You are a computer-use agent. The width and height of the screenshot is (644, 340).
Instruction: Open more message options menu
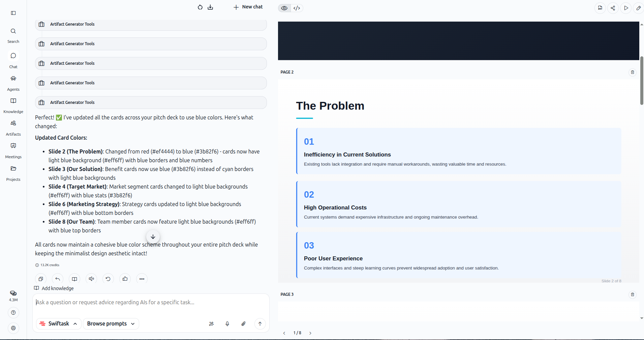click(142, 279)
